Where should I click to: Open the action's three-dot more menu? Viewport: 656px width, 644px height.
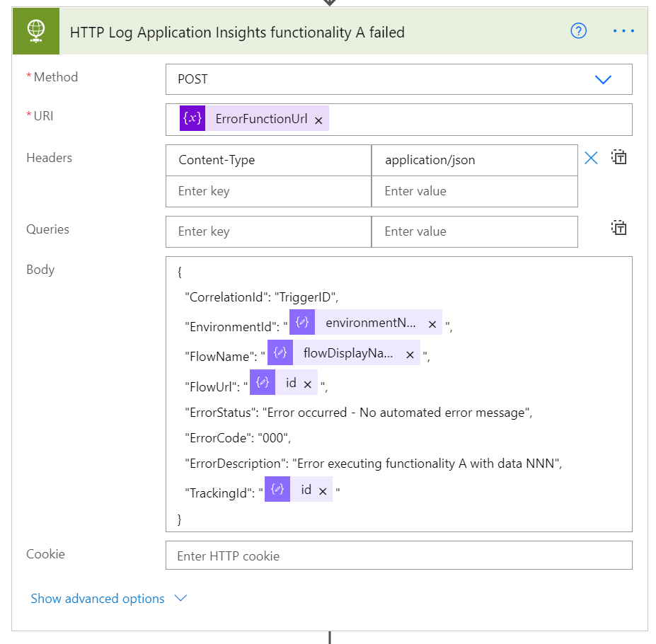pyautogui.click(x=623, y=31)
